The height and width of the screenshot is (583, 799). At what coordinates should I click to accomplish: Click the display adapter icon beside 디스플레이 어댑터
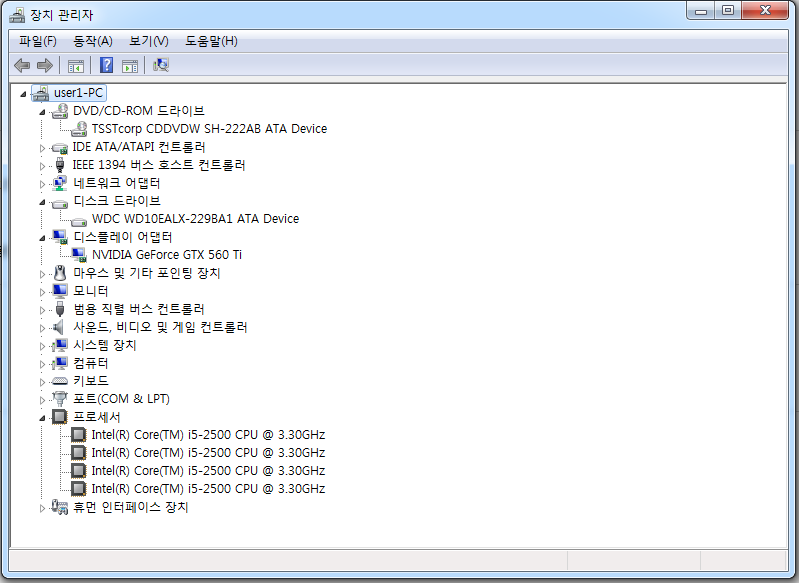pyautogui.click(x=60, y=237)
